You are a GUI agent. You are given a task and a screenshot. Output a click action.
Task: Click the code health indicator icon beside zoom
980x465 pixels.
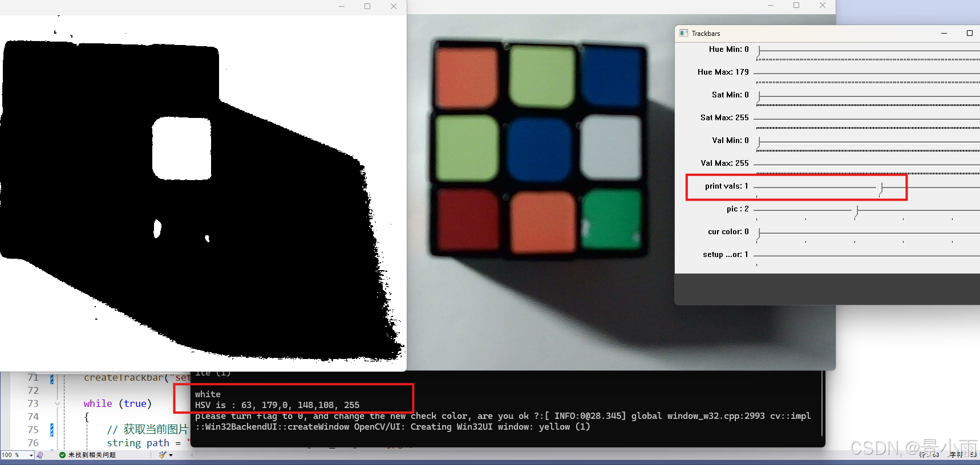click(40, 455)
